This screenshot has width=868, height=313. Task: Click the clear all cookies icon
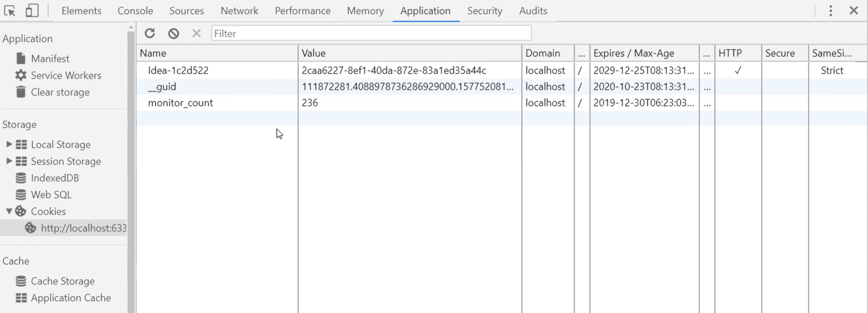tap(173, 33)
